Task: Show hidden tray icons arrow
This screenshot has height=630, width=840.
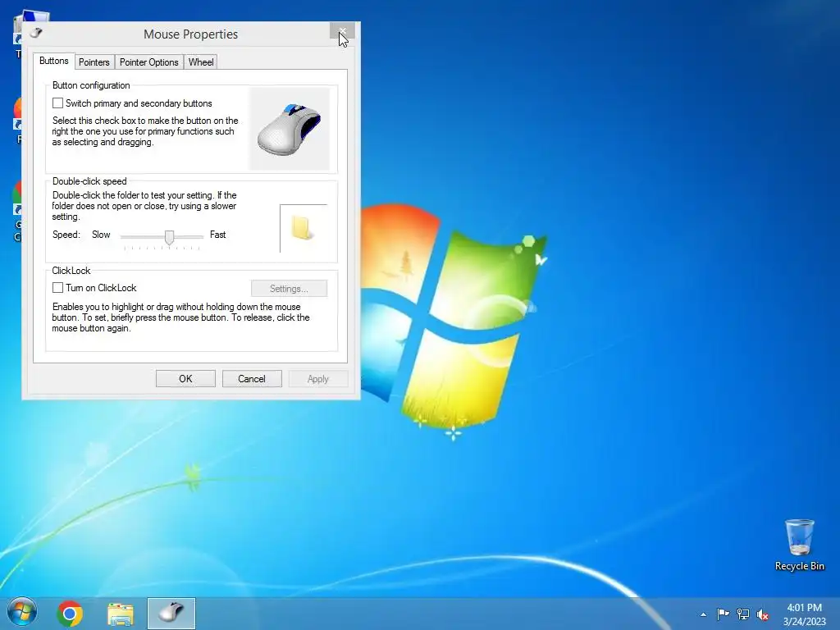Action: coord(703,614)
